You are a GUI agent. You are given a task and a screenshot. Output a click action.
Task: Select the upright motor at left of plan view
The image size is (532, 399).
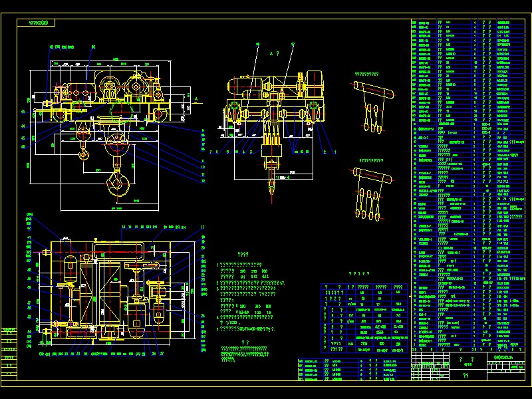coord(70,270)
